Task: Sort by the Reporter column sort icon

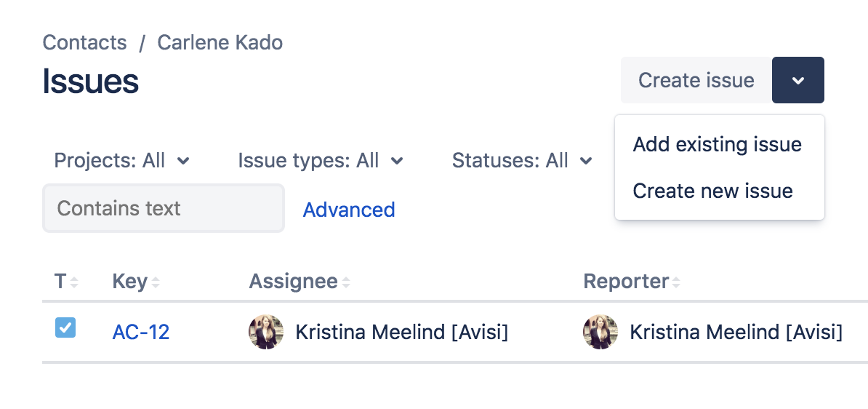Action: pyautogui.click(x=676, y=282)
